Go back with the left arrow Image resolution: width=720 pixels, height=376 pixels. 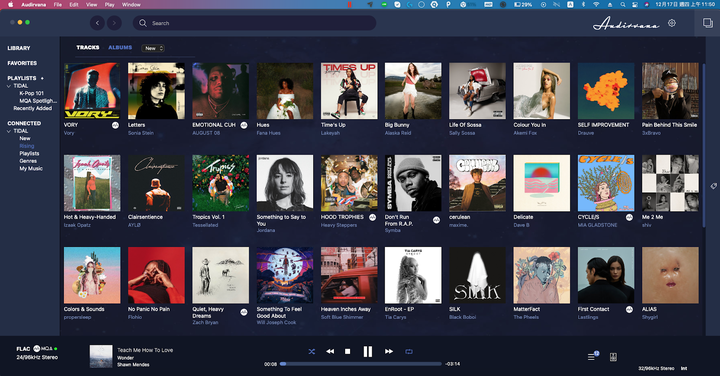[97, 23]
